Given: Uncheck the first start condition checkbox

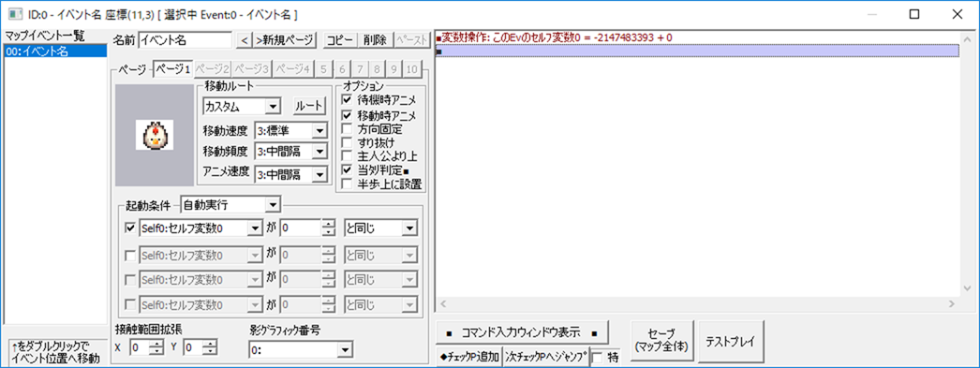Looking at the screenshot, I should click(x=130, y=228).
